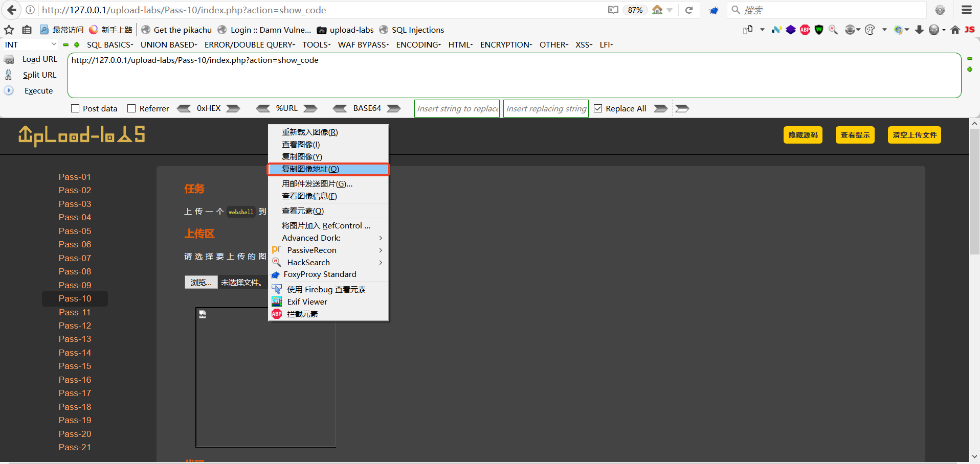Reload the page with the refresh icon
This screenshot has width=980, height=464.
pos(689,10)
